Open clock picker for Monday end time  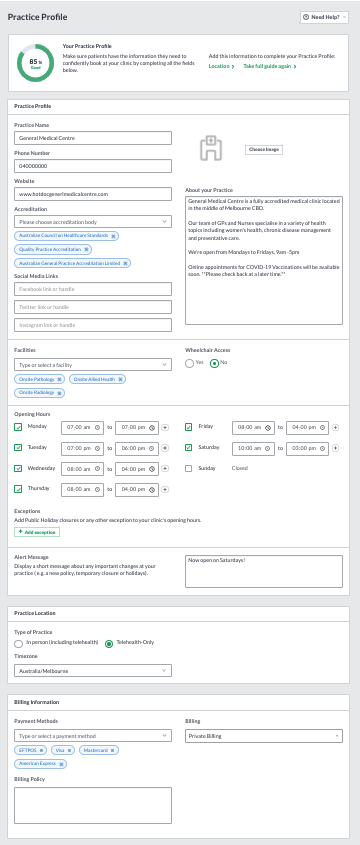click(x=152, y=427)
